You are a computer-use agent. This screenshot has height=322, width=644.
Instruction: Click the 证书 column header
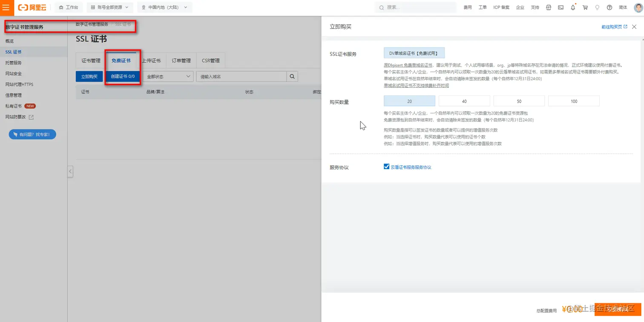point(85,92)
